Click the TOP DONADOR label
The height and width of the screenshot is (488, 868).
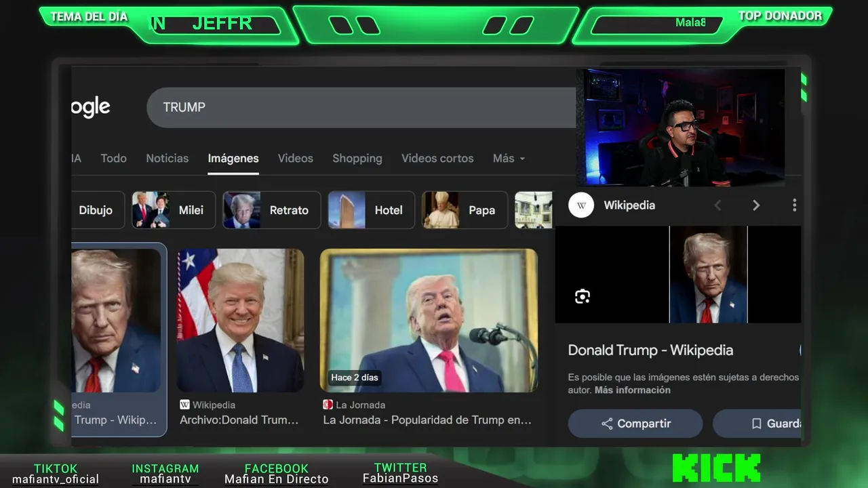780,16
